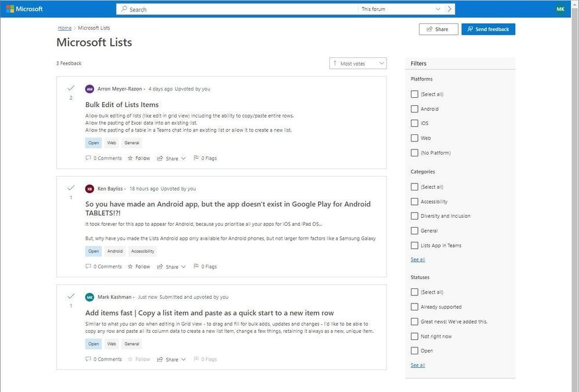Viewport: 579px width, 392px height.
Task: Click See all under Categories
Action: coord(418,259)
